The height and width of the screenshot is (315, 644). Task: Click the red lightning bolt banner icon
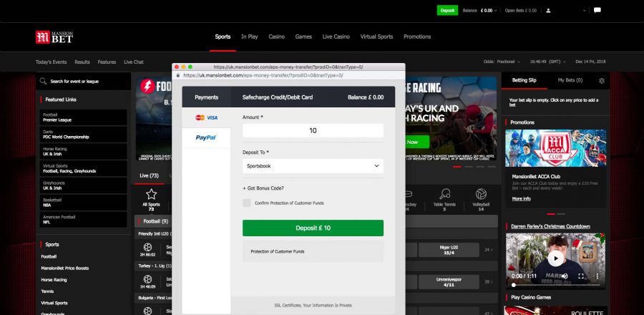tap(147, 86)
